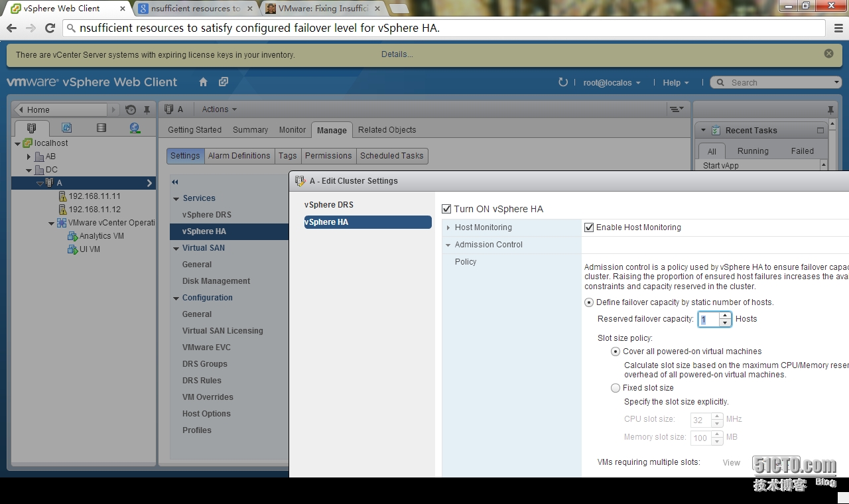The height and width of the screenshot is (504, 849).
Task: Click the View link for multi-slot VMs
Action: click(x=731, y=463)
